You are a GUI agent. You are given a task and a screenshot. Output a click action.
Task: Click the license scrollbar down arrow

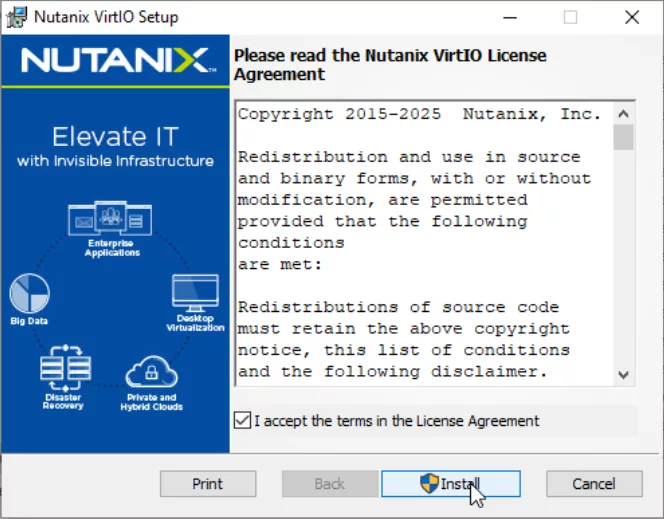[623, 375]
